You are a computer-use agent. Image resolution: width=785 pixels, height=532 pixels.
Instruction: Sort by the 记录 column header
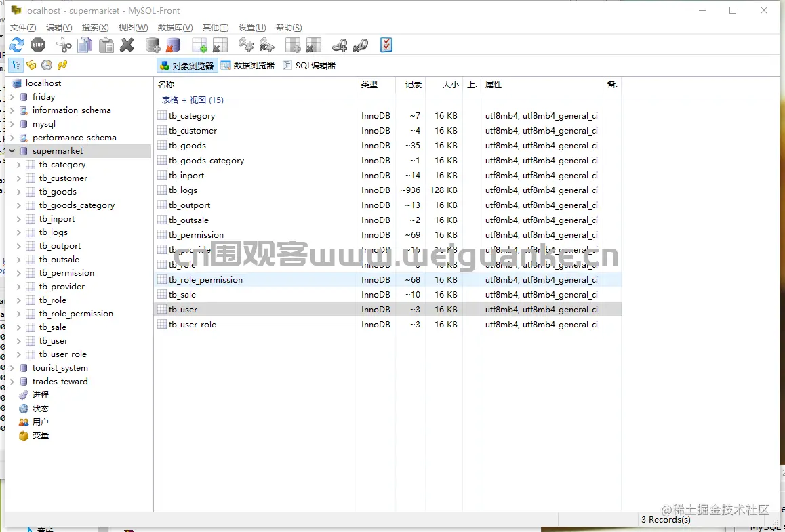[411, 85]
